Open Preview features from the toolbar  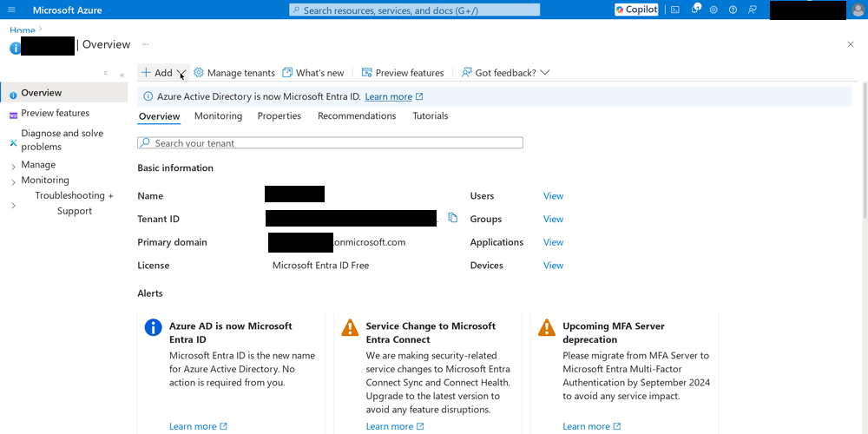pyautogui.click(x=403, y=73)
